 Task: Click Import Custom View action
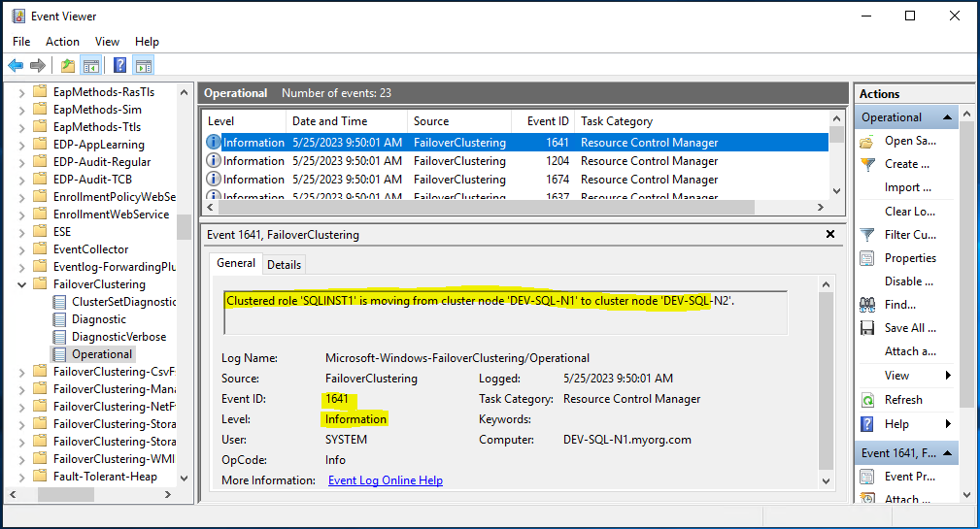[907, 187]
